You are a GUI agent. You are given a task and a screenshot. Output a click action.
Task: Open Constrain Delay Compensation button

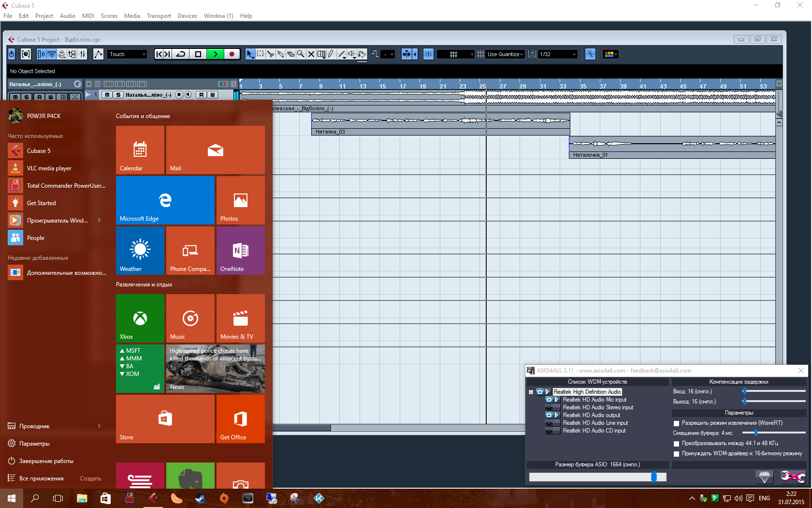pyautogui.click(x=26, y=54)
